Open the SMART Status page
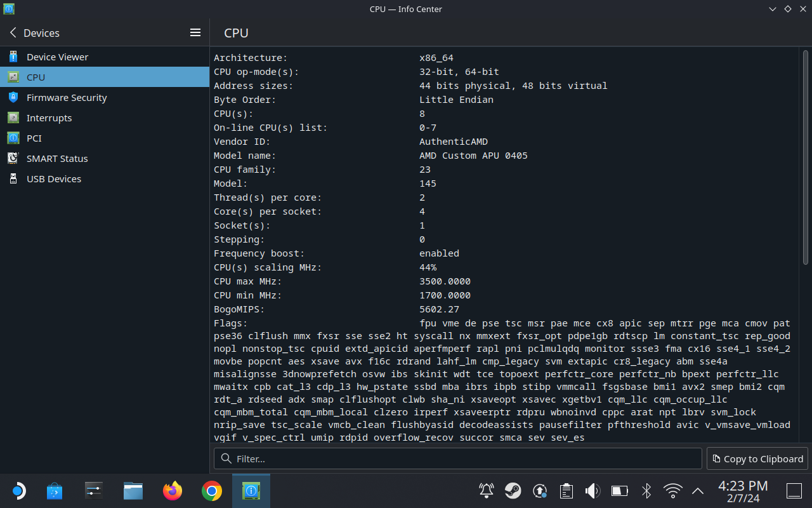Viewport: 812px width, 508px height. [x=57, y=159]
